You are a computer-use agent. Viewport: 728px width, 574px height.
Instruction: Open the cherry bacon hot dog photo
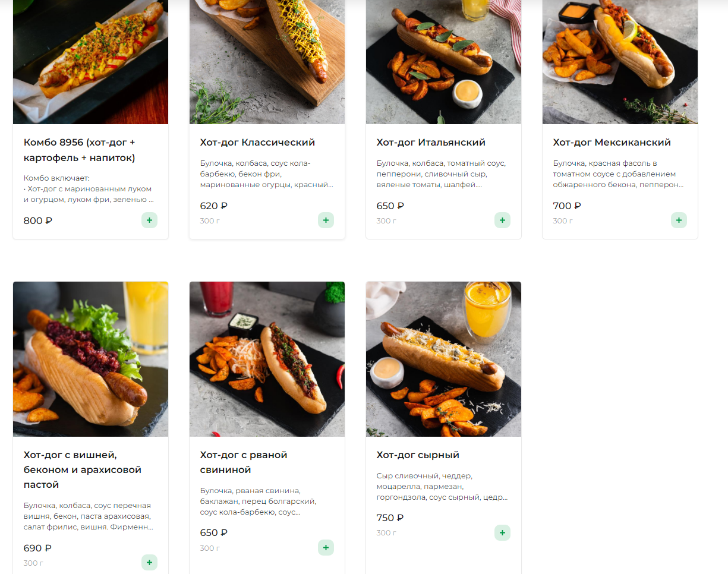pos(90,359)
